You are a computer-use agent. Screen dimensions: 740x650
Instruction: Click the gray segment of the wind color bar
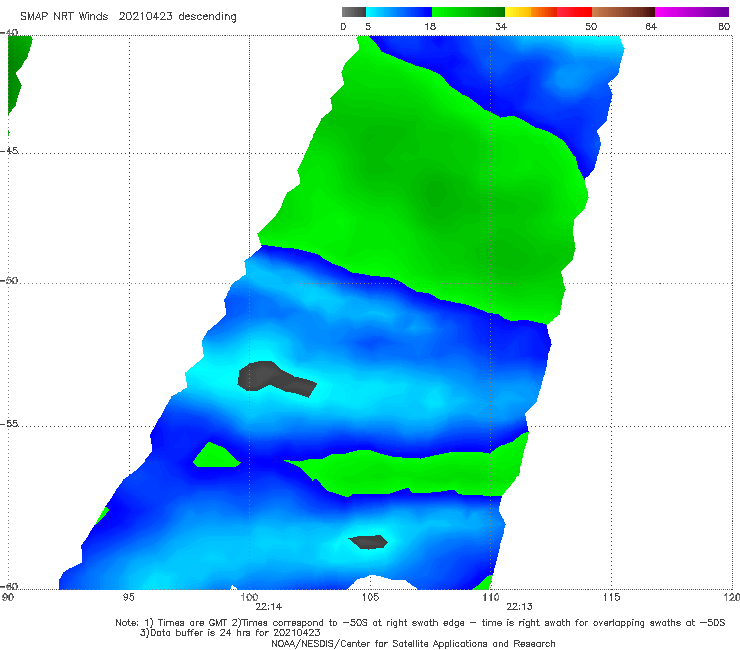pyautogui.click(x=354, y=12)
